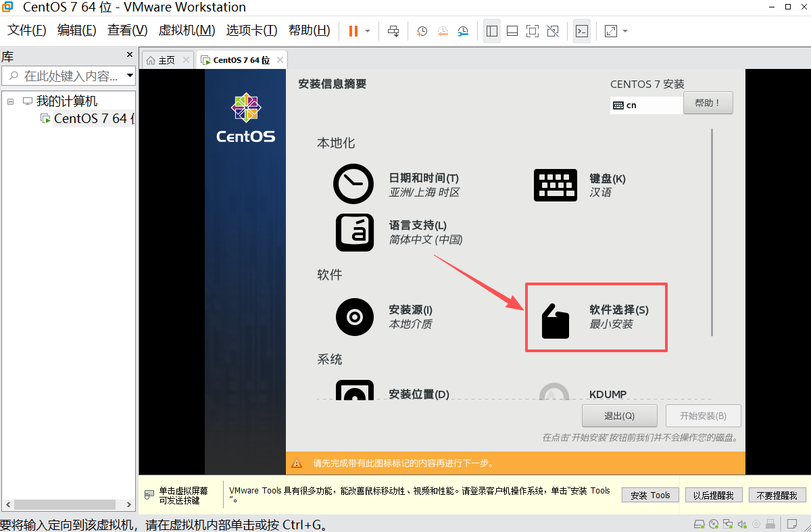
Task: Click the installer vertical scrollbar
Action: click(x=711, y=232)
